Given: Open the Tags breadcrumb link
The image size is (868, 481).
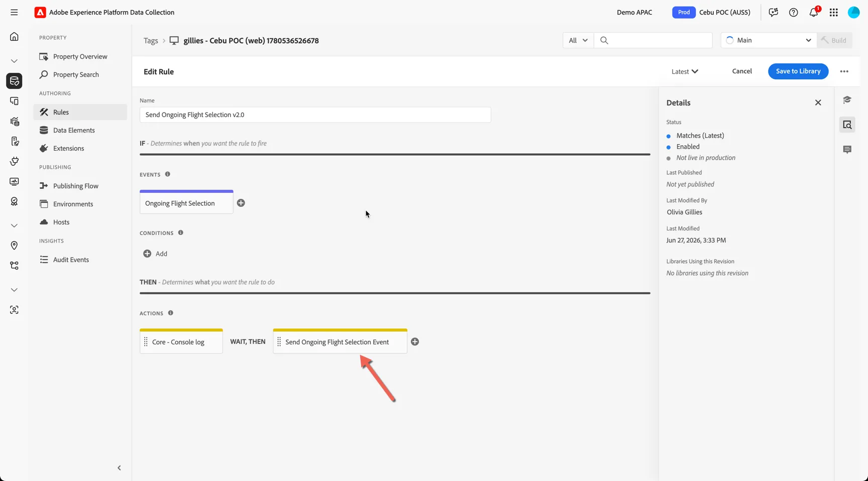Looking at the screenshot, I should pos(151,41).
